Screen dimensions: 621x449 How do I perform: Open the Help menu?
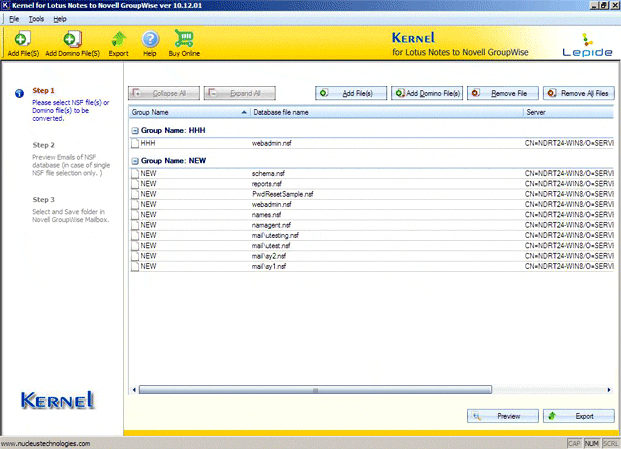(60, 19)
